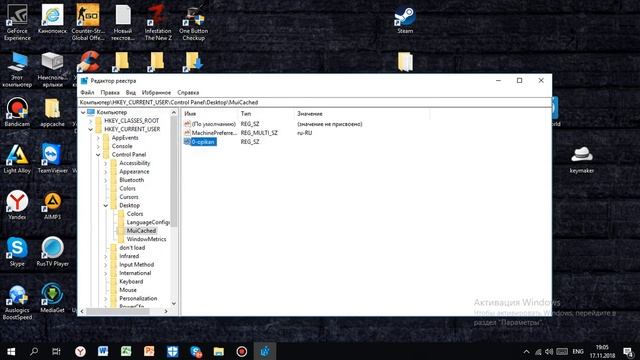Screen dimensions: 640x360
Task: Select the Новый текстовый document icon
Action: [123, 21]
